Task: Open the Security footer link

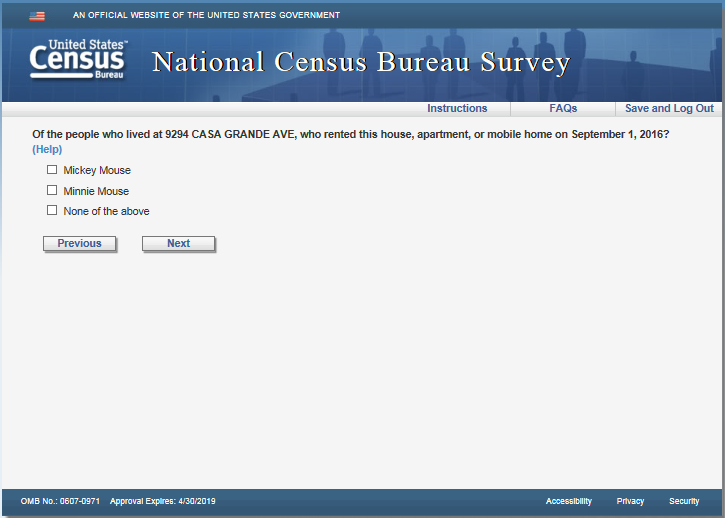Action: pyautogui.click(x=684, y=501)
